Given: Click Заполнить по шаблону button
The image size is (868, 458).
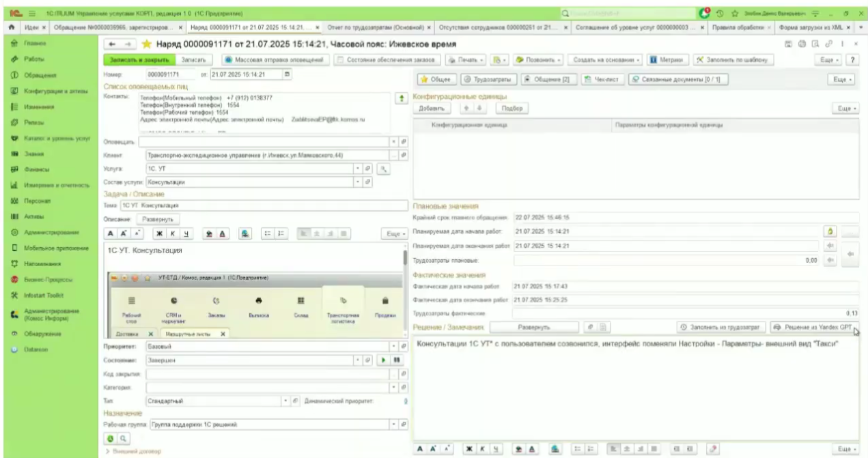Looking at the screenshot, I should click(x=734, y=59).
